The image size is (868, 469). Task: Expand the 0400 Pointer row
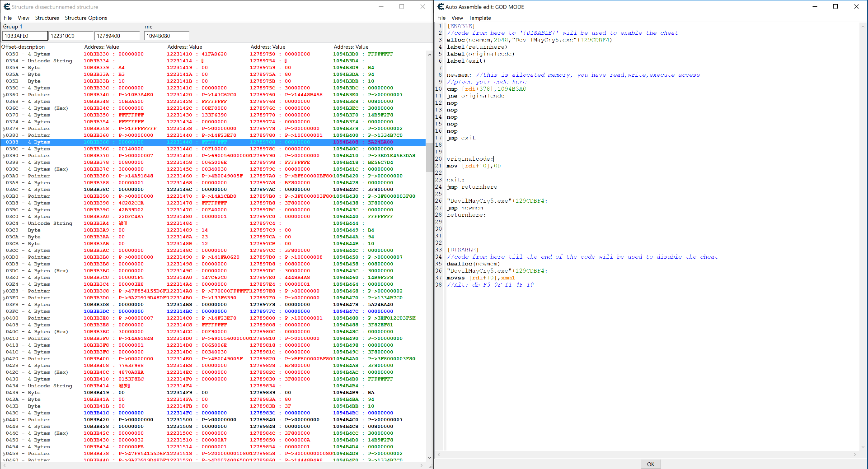pos(4,319)
